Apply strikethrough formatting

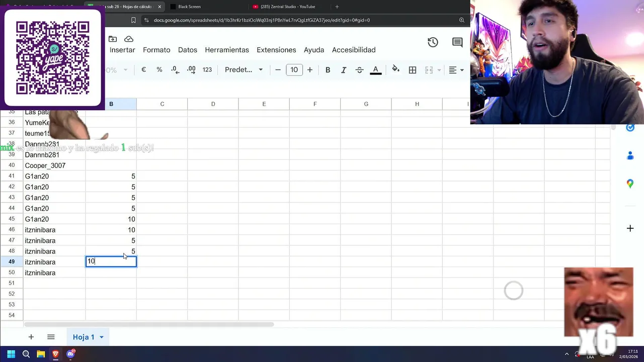tap(359, 70)
